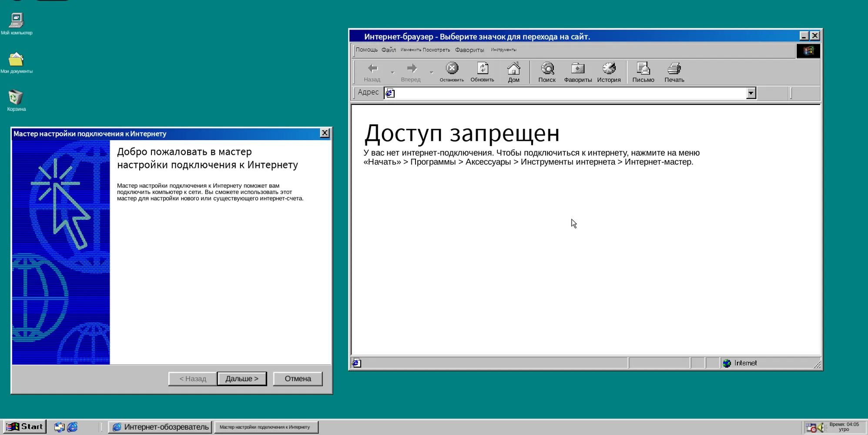This screenshot has height=435, width=868.
Task: Open History (История) toolbar icon
Action: 609,72
